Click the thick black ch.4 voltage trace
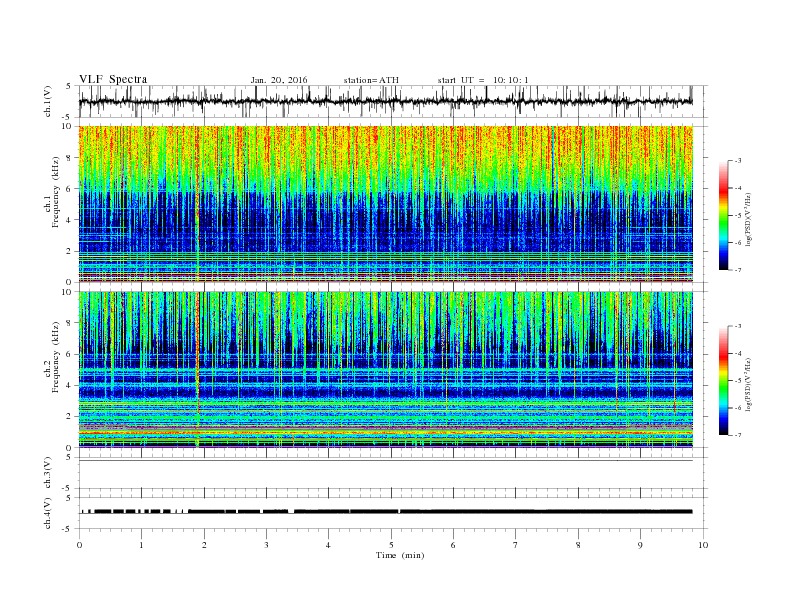The image size is (792, 612). coord(385,512)
